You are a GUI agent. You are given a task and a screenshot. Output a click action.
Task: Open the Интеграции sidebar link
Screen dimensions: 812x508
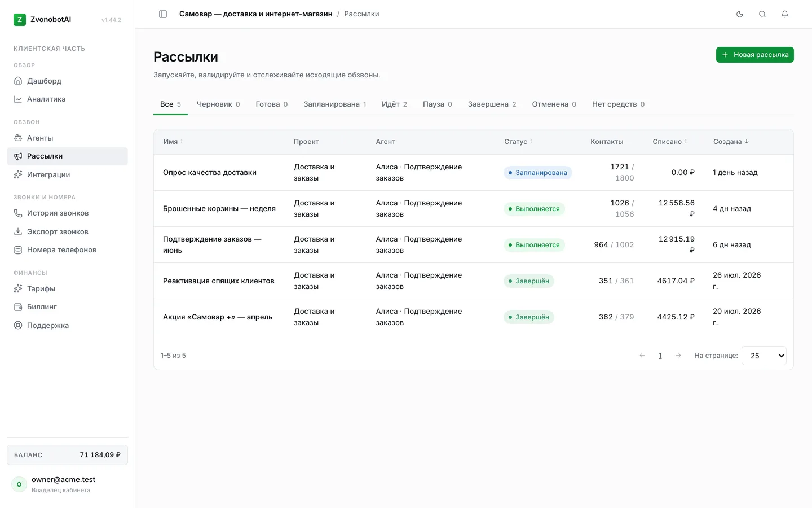(67, 175)
